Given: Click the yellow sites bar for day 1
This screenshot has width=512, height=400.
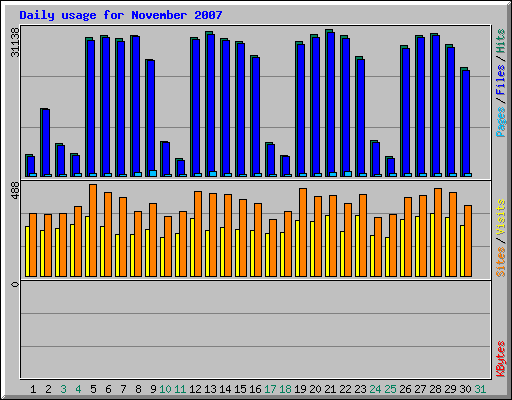Looking at the screenshot, I should 27,251.
